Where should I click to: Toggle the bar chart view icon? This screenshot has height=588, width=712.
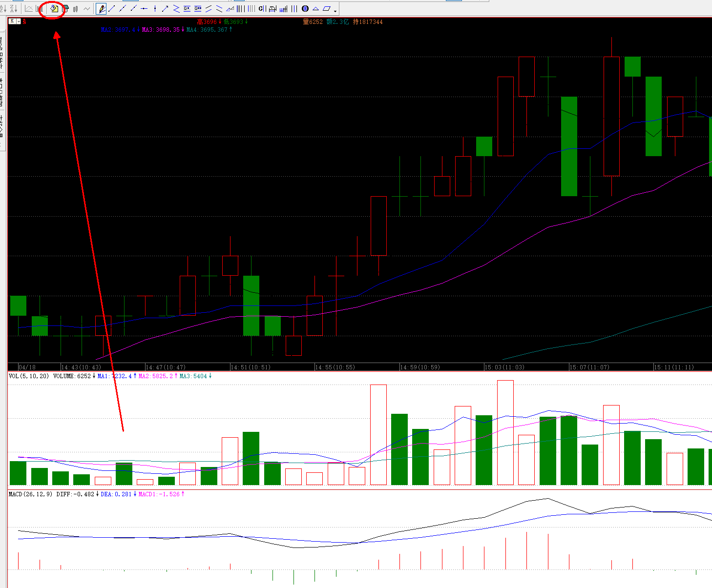pyautogui.click(x=40, y=9)
